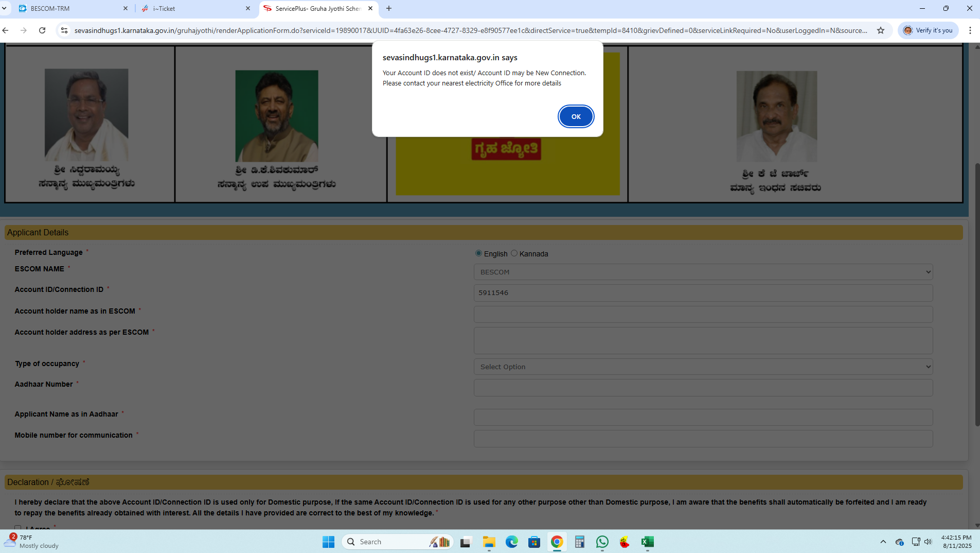Click the Aadhaar Number field
980x553 pixels.
(x=703, y=388)
